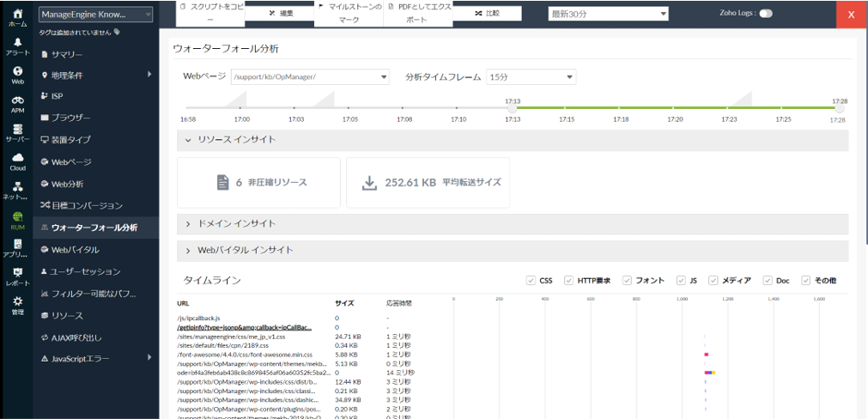
Task: Open the Webページ dropdown
Action: point(310,77)
